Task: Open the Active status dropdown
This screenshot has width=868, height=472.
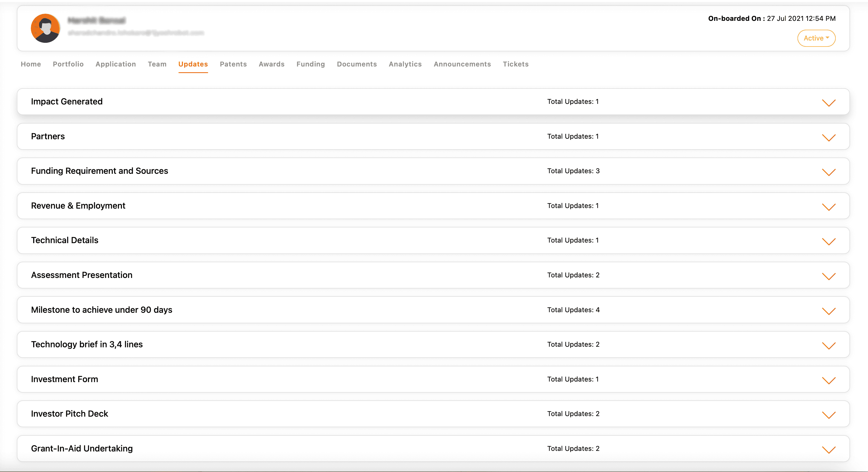Action: pos(816,38)
